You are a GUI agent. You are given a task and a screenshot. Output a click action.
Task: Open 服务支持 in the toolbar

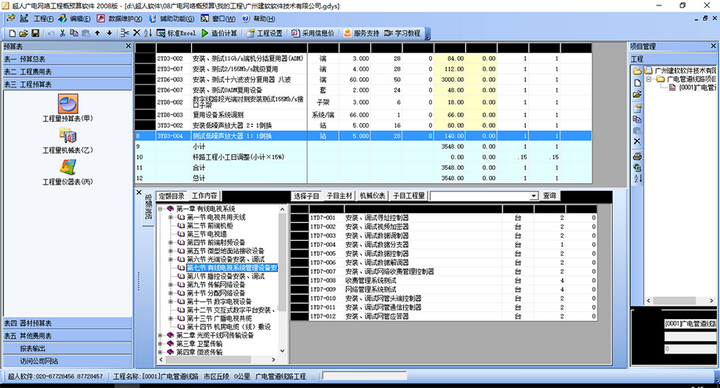pos(361,33)
